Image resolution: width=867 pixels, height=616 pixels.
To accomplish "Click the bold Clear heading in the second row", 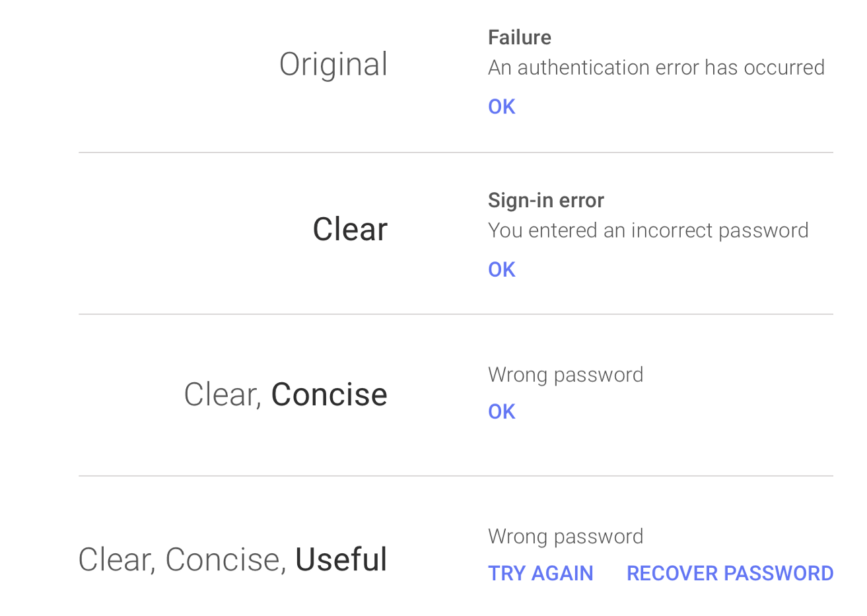I will (350, 229).
